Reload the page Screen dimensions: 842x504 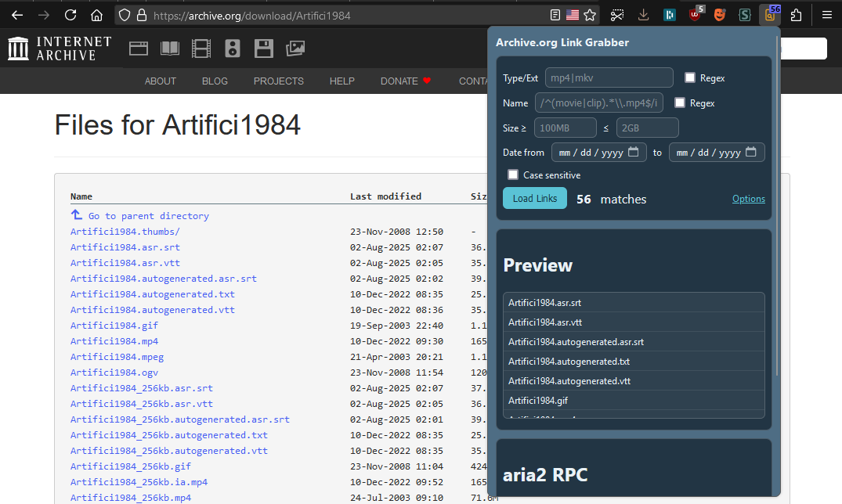(x=70, y=15)
